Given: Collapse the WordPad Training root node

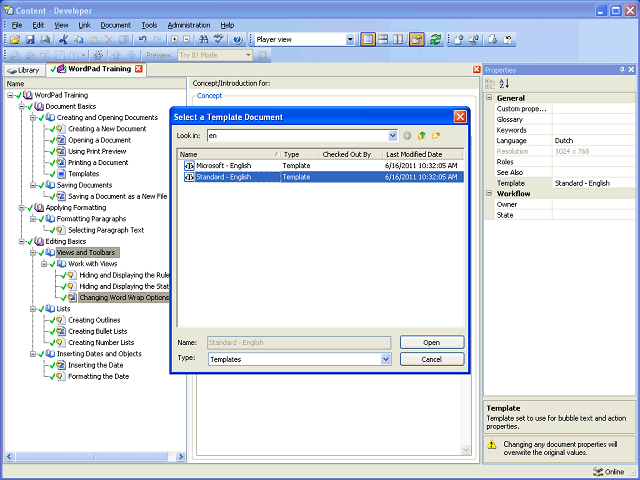Looking at the screenshot, I should [10, 95].
